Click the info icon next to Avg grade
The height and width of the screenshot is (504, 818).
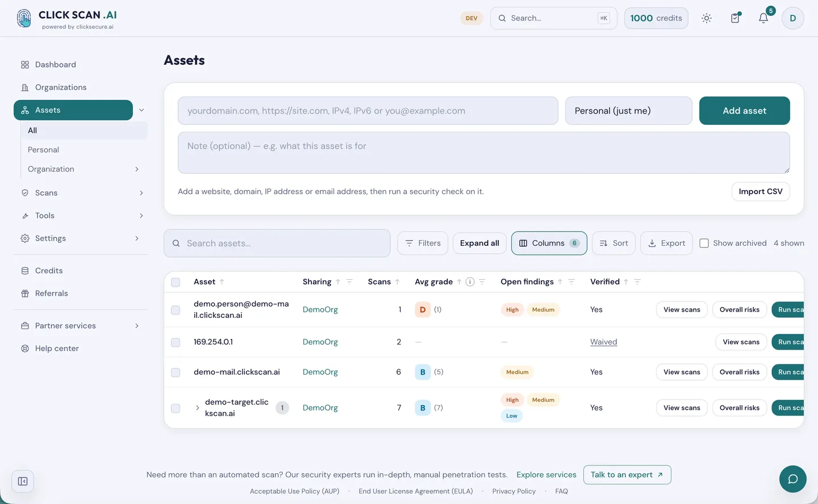tap(470, 282)
